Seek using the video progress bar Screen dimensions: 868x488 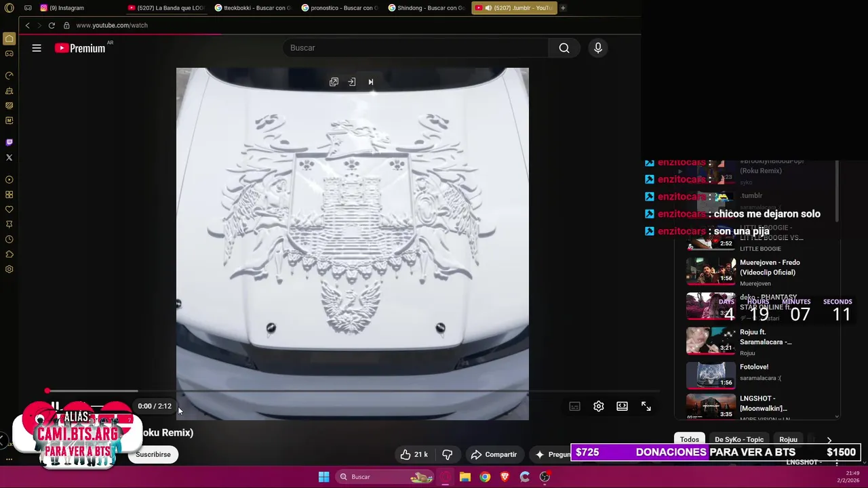(353, 391)
